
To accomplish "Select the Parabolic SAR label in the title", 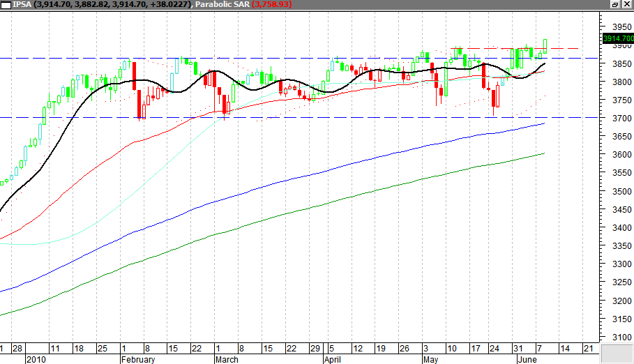I will pyautogui.click(x=222, y=4).
